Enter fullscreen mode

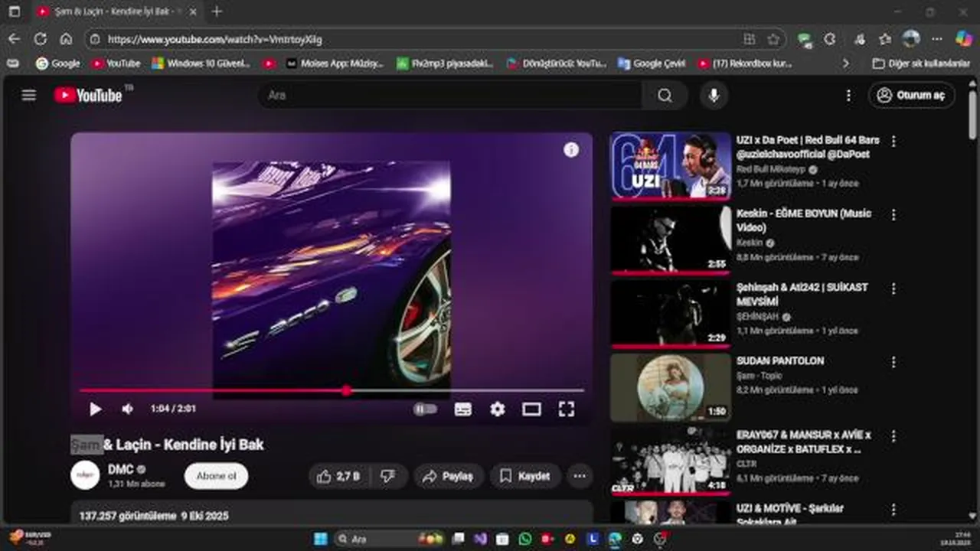(566, 409)
